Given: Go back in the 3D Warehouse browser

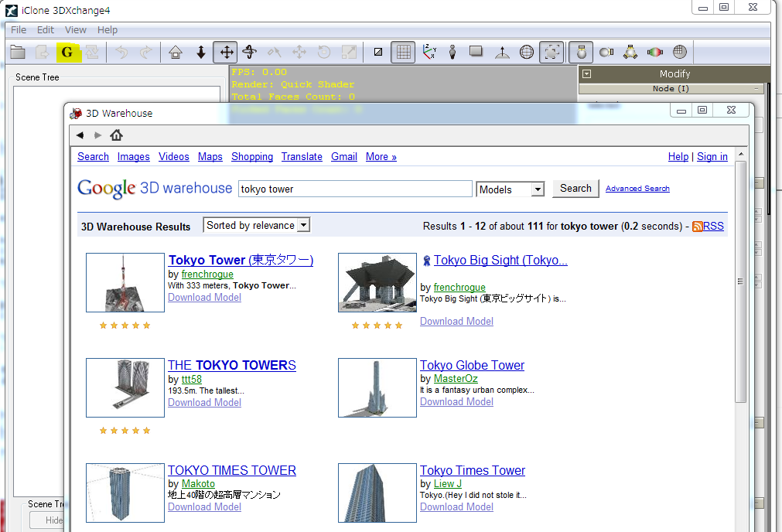Looking at the screenshot, I should [x=80, y=135].
